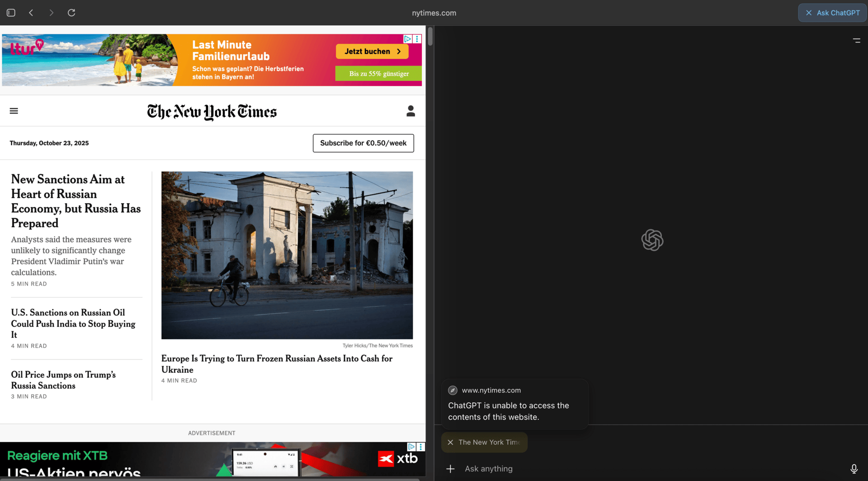The width and height of the screenshot is (868, 481).
Task: Click The New York Times logo
Action: [x=212, y=111]
